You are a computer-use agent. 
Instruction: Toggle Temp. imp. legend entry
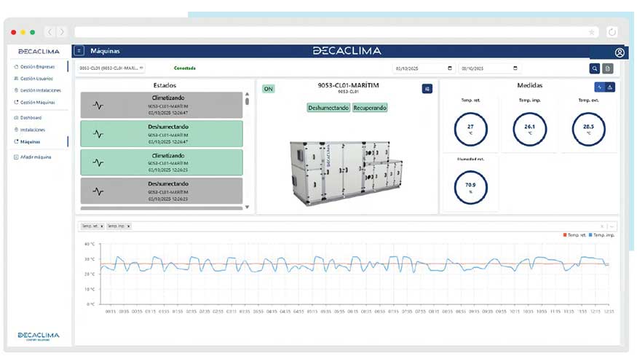click(601, 235)
